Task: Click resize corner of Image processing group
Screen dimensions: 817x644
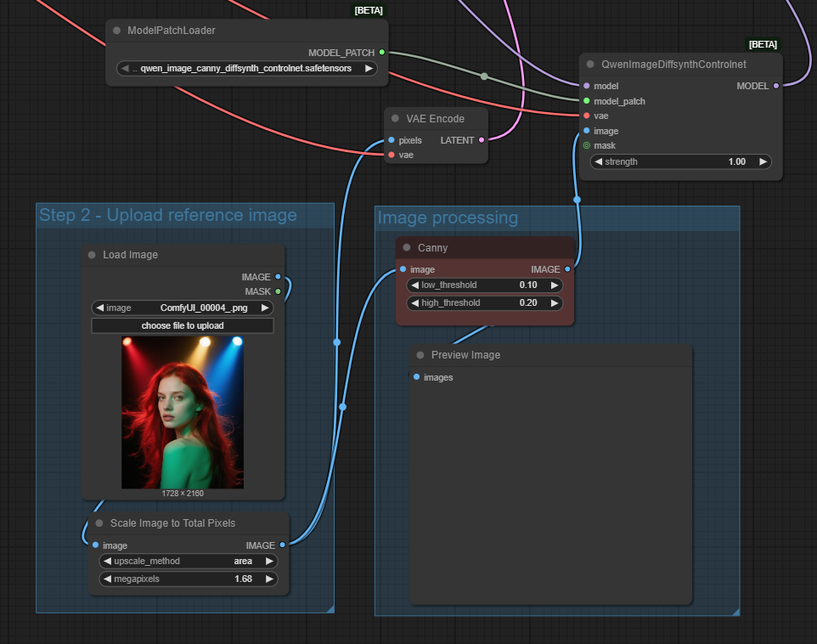Action: point(735,612)
